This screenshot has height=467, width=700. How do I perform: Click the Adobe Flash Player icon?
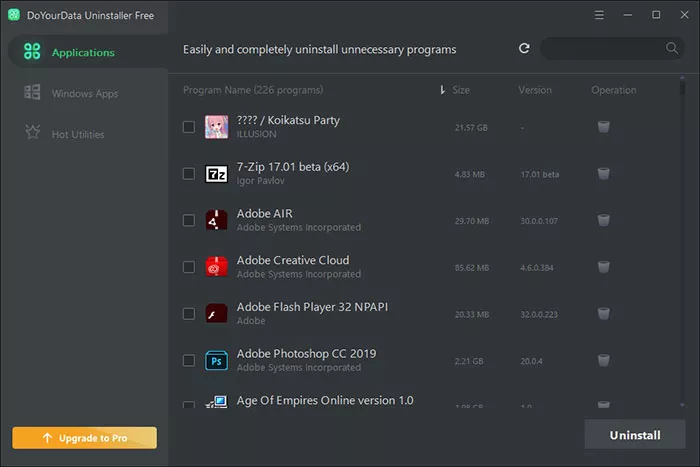[217, 314]
